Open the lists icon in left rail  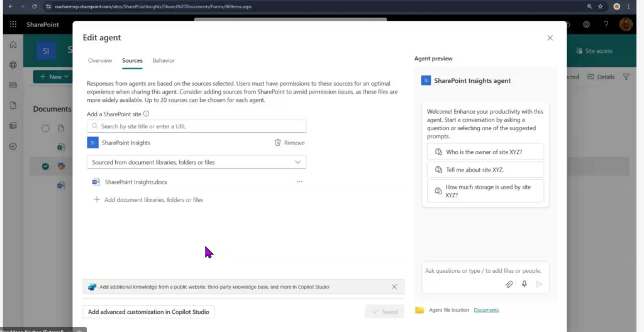(x=13, y=126)
